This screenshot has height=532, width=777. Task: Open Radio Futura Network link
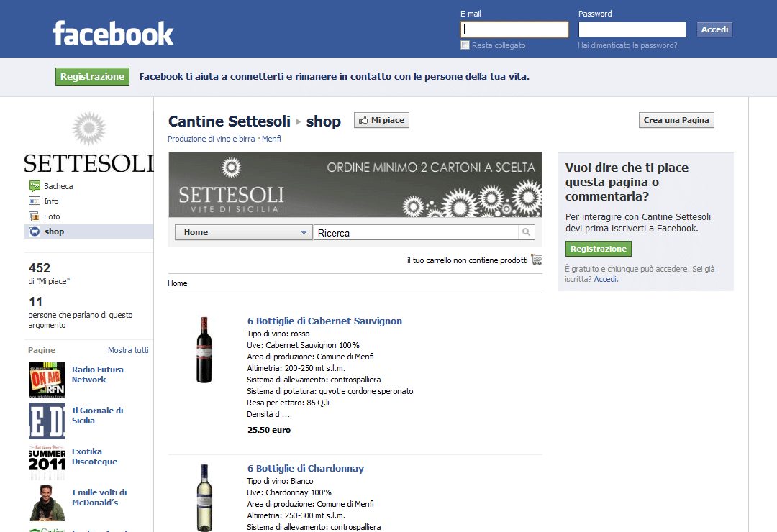pos(98,375)
